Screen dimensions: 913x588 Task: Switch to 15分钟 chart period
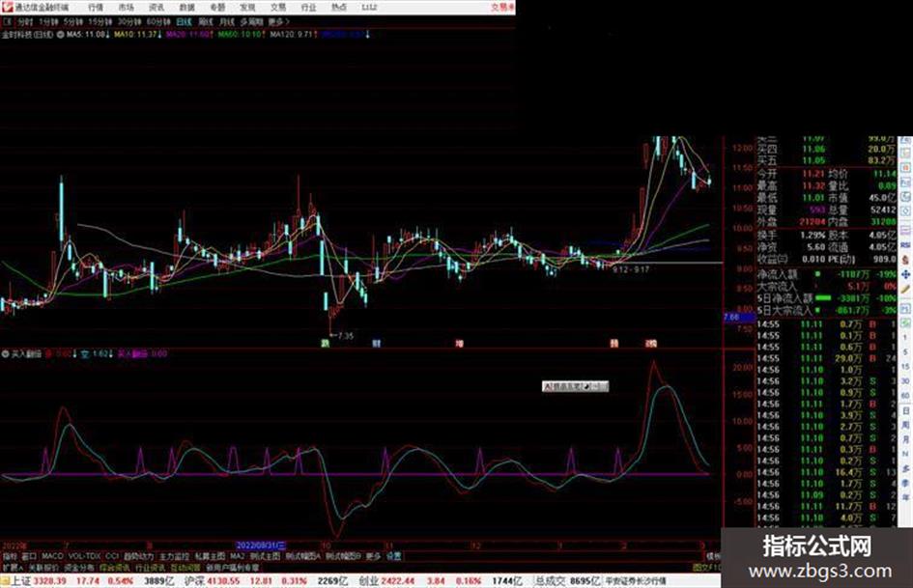click(100, 21)
